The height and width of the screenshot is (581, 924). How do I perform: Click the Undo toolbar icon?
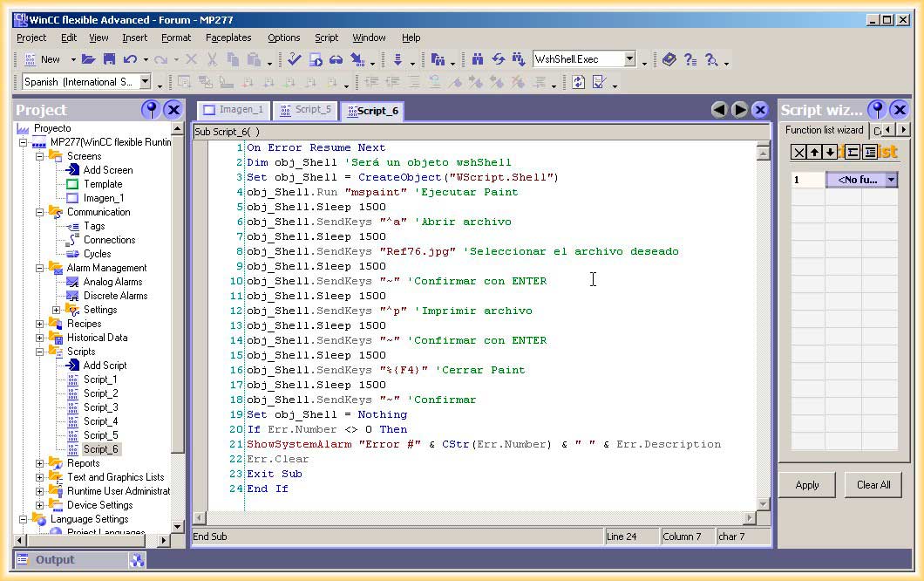click(x=130, y=59)
